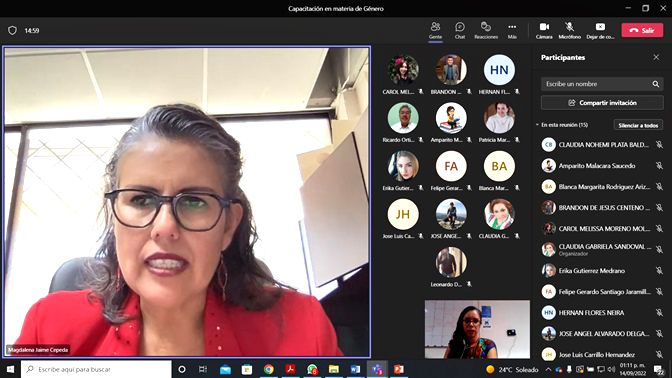Toggle the mic icon beside HERNAN FLORES NEIRA

659,313
